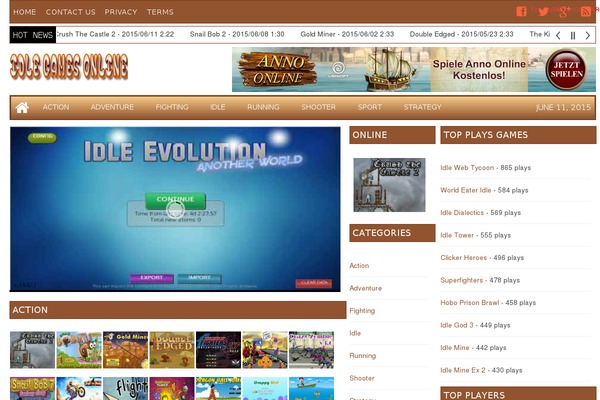Open the Snail Bob 7 thumbnail
The height and width of the screenshot is (400, 600).
[33, 389]
